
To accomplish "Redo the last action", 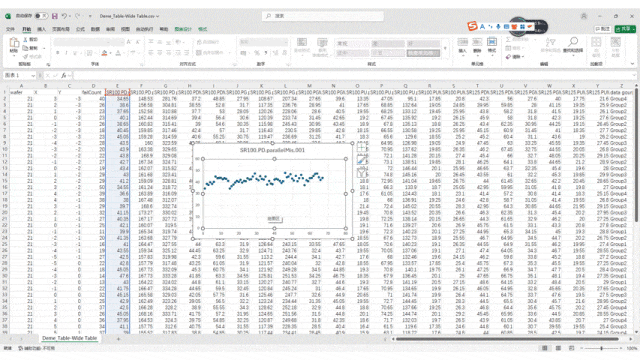I will pos(78,16).
